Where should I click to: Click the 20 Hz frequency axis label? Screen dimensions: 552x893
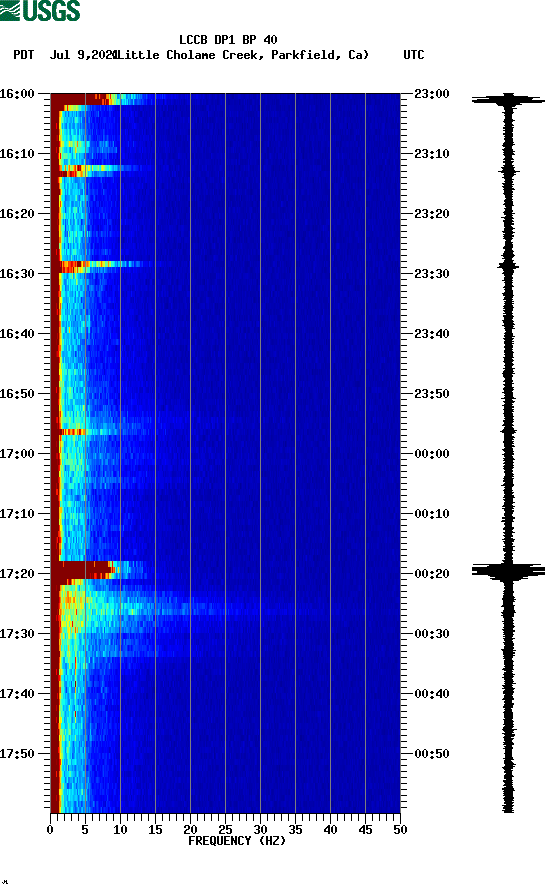[190, 830]
